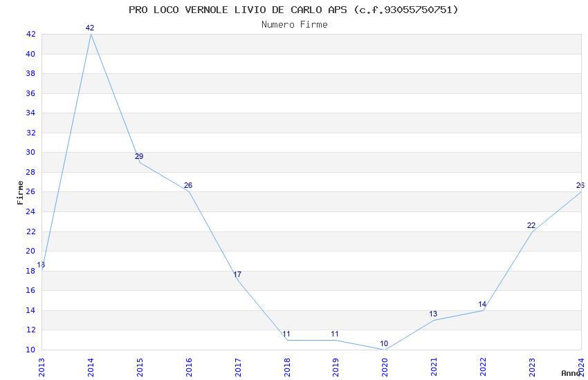Select x-axis year label 2023

(533, 368)
